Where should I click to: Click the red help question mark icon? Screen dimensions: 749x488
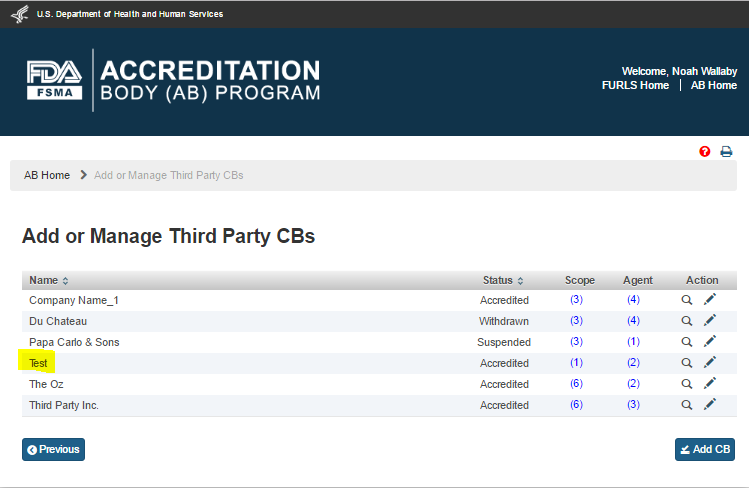[705, 152]
